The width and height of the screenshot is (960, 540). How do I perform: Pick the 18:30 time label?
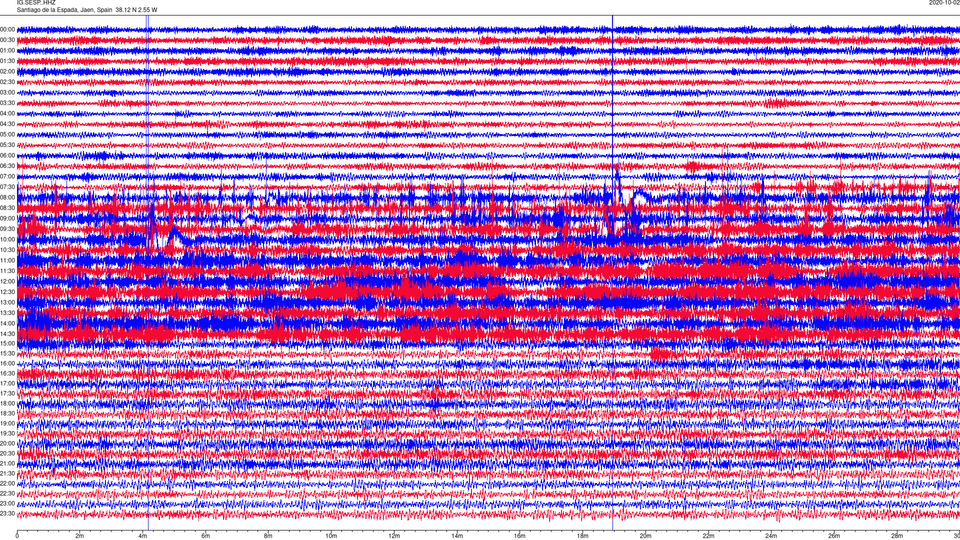(x=7, y=414)
